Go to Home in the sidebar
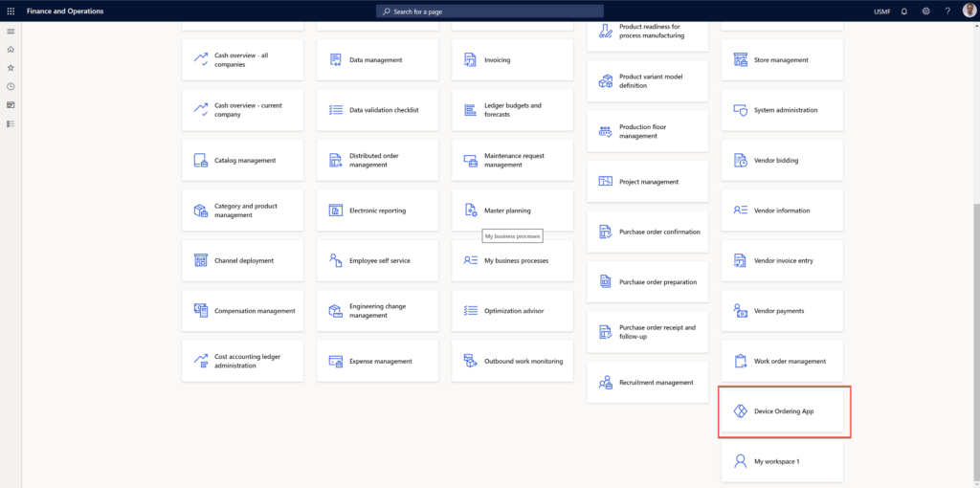 (x=11, y=50)
